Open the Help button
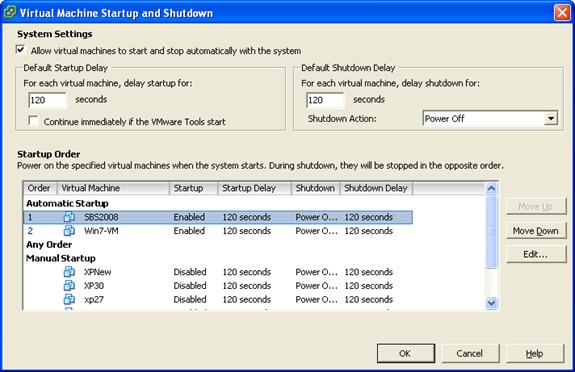Viewport: 575px width, 372px height. point(535,353)
